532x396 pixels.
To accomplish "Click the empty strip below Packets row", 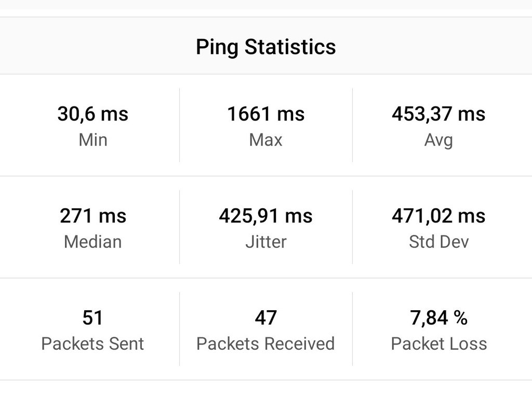I will 265,388.
